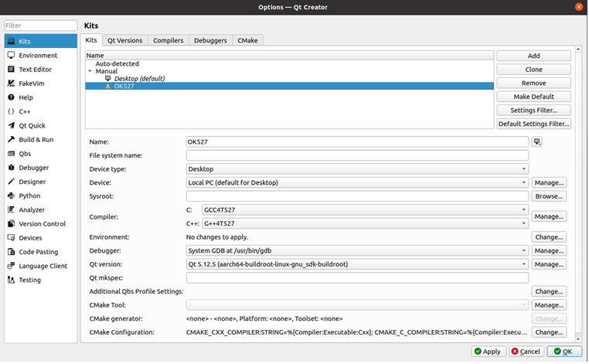Open the Version Control category icon
Image resolution: width=589 pixels, height=364 pixels.
pyautogui.click(x=12, y=223)
